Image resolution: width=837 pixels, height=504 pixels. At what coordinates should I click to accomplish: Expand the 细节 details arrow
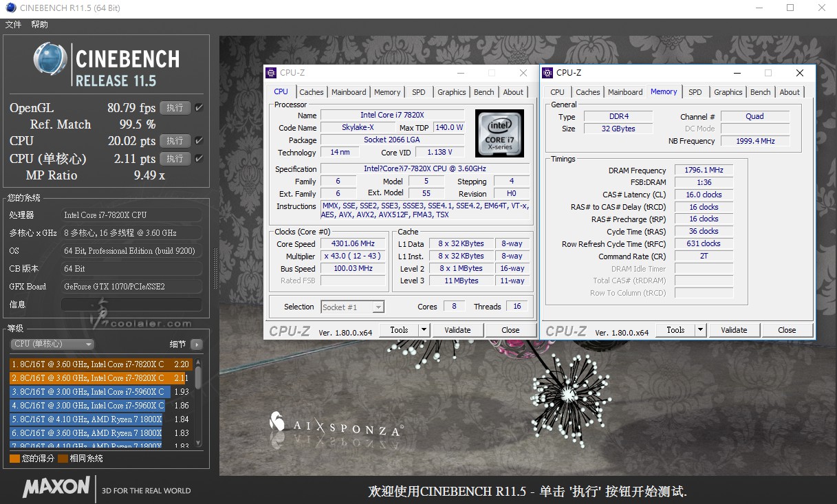click(x=197, y=344)
